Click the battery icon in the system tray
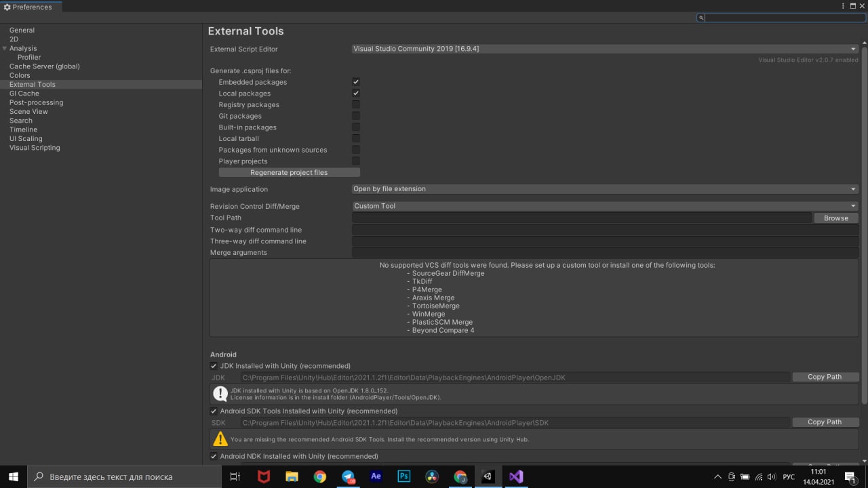 [745, 476]
